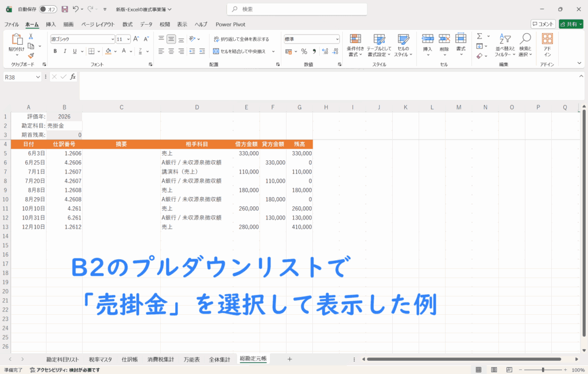Click the Format Painter brush icon

(x=31, y=56)
